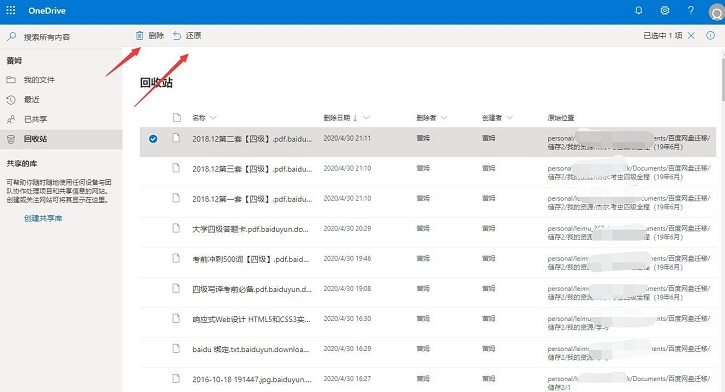The width and height of the screenshot is (725, 392).
Task: Click file icon of 2018.12第一套 row
Action: click(x=176, y=198)
